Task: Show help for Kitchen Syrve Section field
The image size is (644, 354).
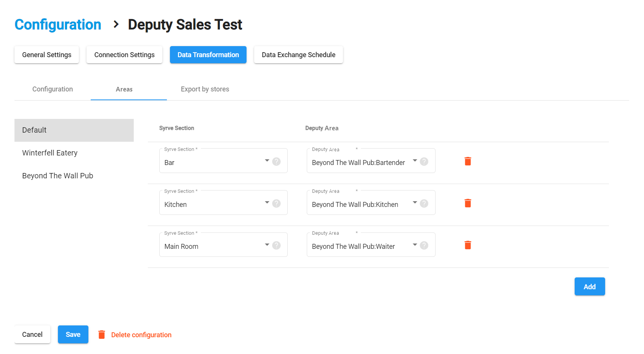Action: click(277, 203)
